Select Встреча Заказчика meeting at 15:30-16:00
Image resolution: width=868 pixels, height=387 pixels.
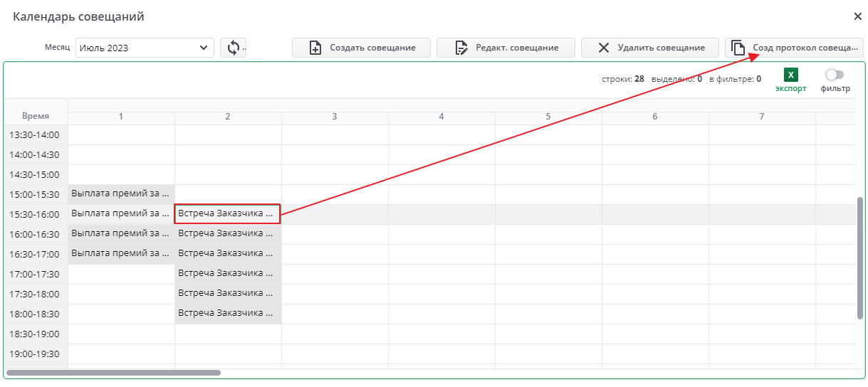[228, 214]
